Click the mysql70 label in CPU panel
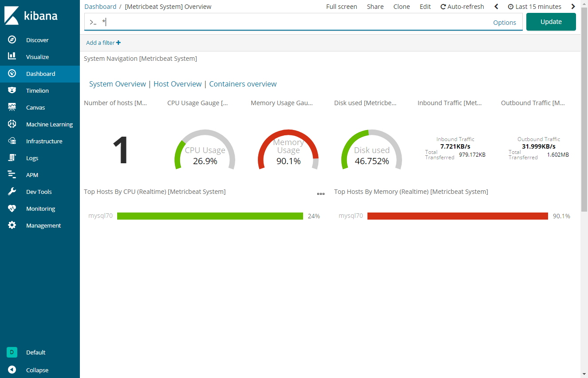Screen dimensions: 588x378 [x=100, y=216]
